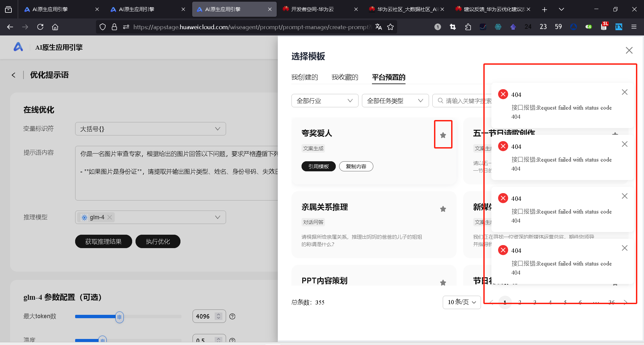
Task: Expand the 变量标识符 dropdown
Action: pos(151,129)
